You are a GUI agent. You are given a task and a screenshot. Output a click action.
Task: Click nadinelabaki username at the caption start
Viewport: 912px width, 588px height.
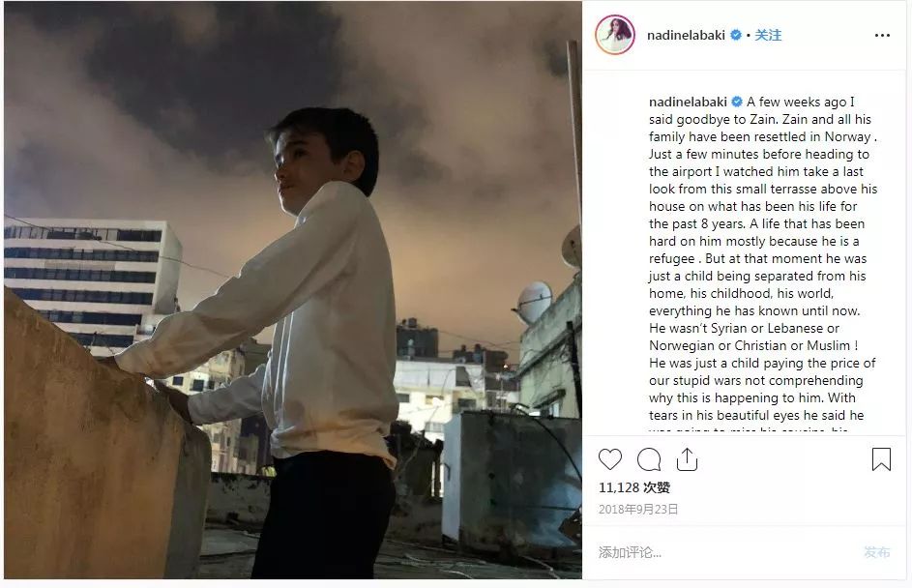pos(689,102)
